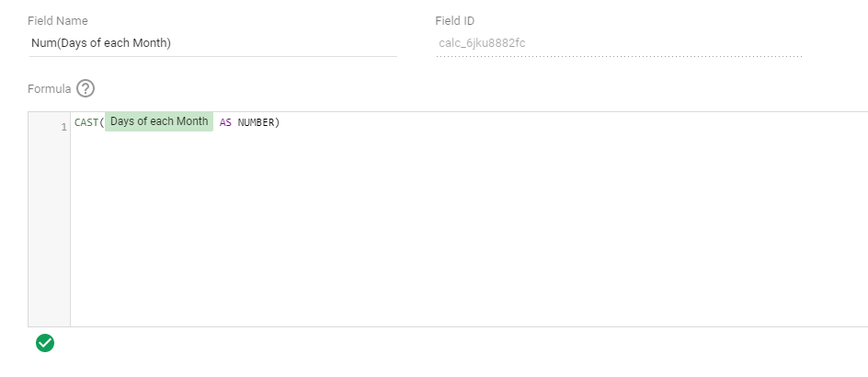868x377 pixels.
Task: Click the NUMBER type in the formula
Action: [x=255, y=122]
